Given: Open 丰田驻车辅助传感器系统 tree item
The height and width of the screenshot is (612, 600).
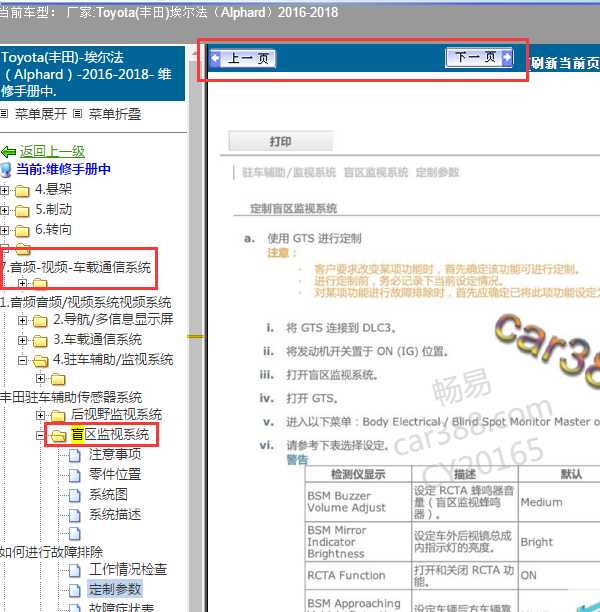Looking at the screenshot, I should [71, 397].
